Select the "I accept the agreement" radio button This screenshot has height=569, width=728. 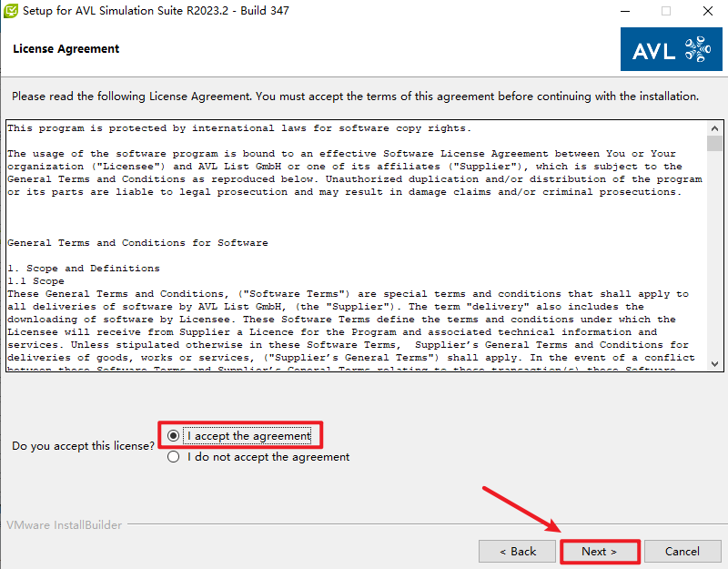tap(174, 436)
